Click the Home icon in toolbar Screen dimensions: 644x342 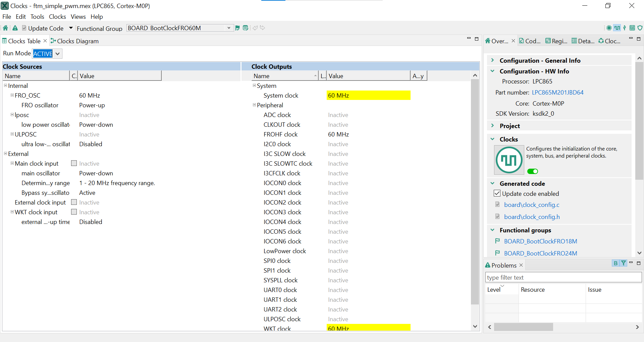(5, 28)
